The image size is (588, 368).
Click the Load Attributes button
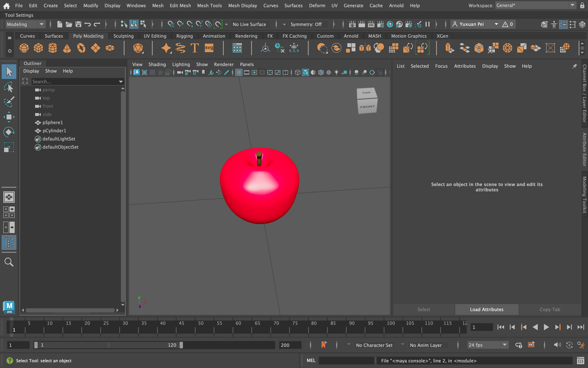[486, 309]
